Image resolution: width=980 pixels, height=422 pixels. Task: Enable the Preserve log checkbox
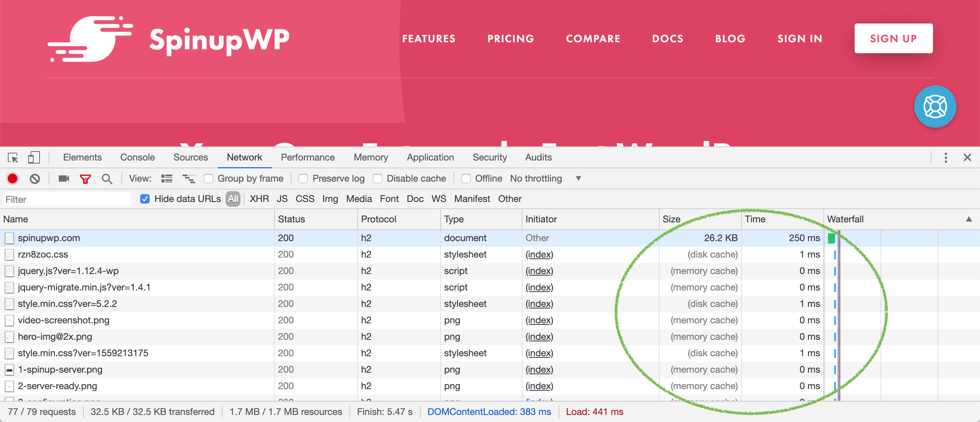tap(303, 179)
